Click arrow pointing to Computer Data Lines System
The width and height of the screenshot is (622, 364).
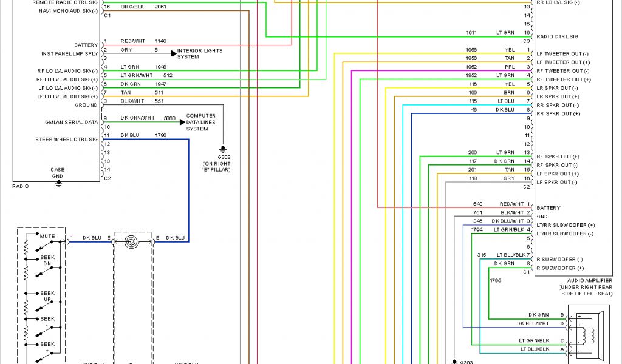(182, 122)
